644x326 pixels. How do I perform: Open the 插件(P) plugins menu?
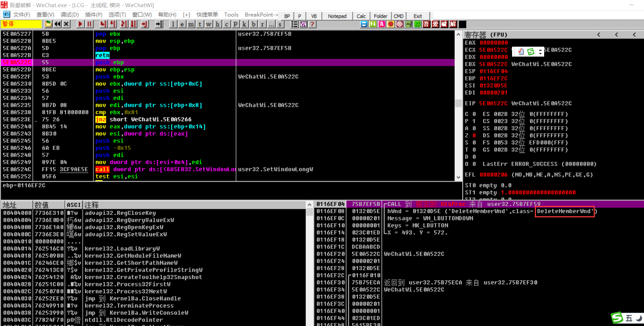[x=93, y=15]
